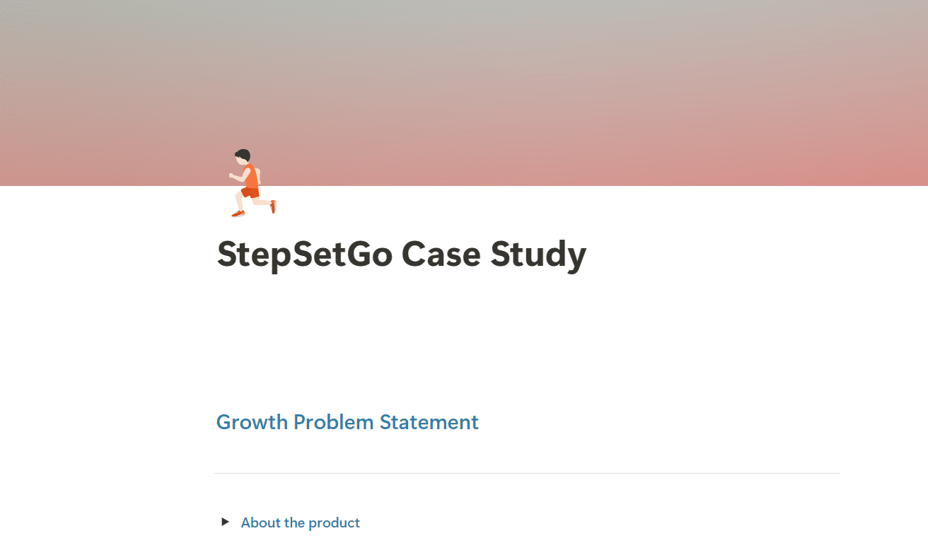Click the word Problem in the heading

point(333,422)
